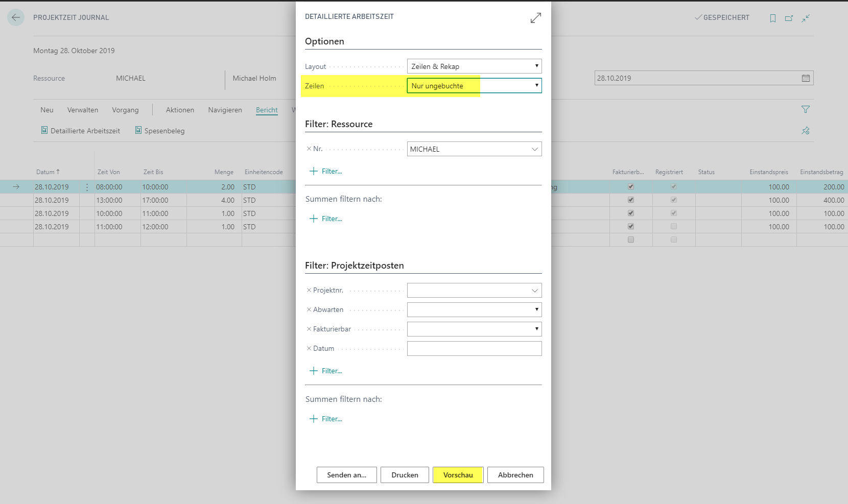Click the Registriert column header
This screenshot has width=848, height=504.
(x=669, y=172)
